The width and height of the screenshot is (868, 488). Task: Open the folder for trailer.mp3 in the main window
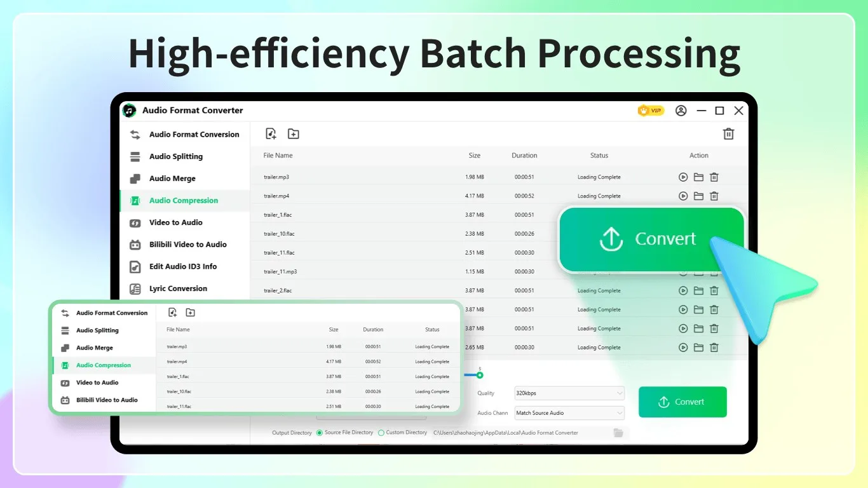[x=698, y=177]
